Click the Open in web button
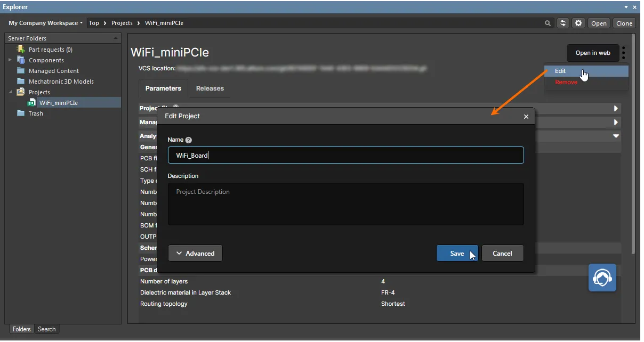The height and width of the screenshot is (342, 644). (593, 53)
